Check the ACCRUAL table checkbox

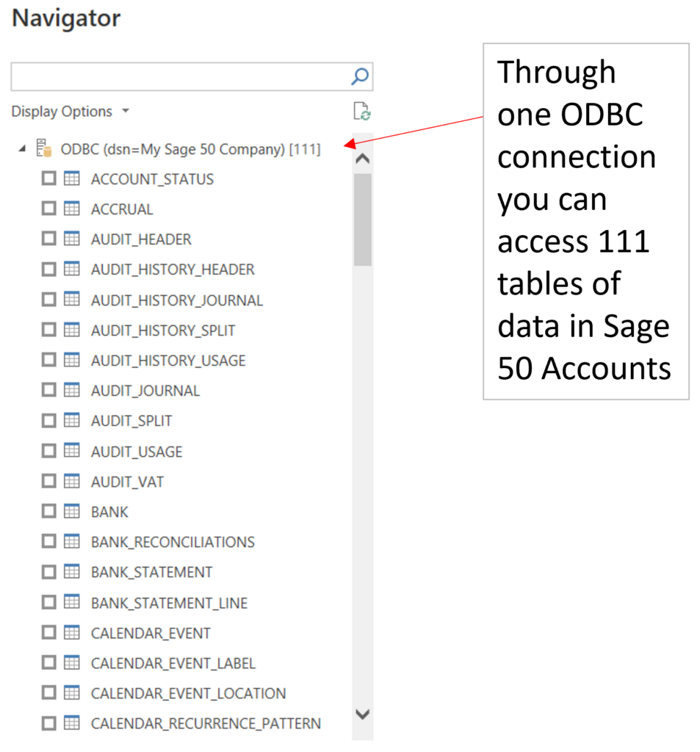coord(48,208)
